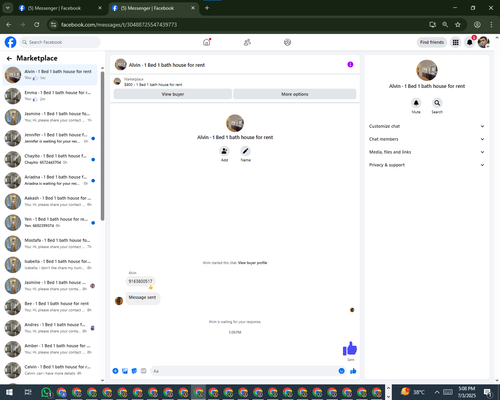
Task: Open Windows notification center icon
Action: coord(488,392)
